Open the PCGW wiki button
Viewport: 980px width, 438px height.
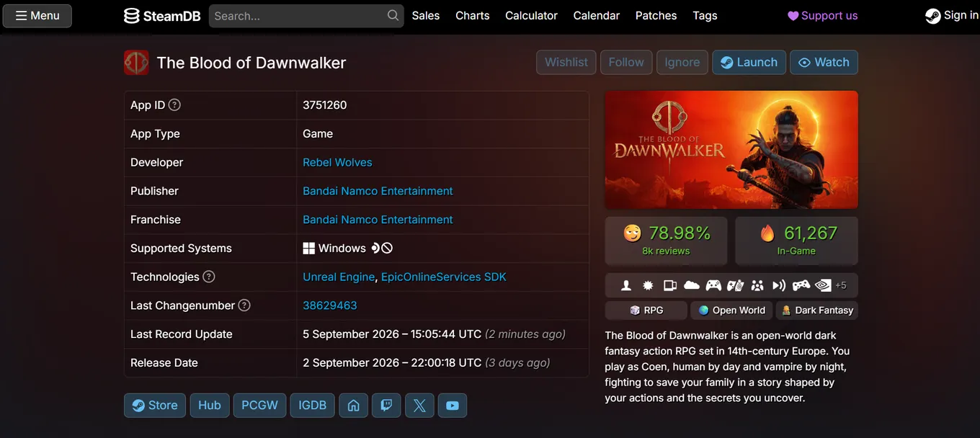(x=260, y=406)
